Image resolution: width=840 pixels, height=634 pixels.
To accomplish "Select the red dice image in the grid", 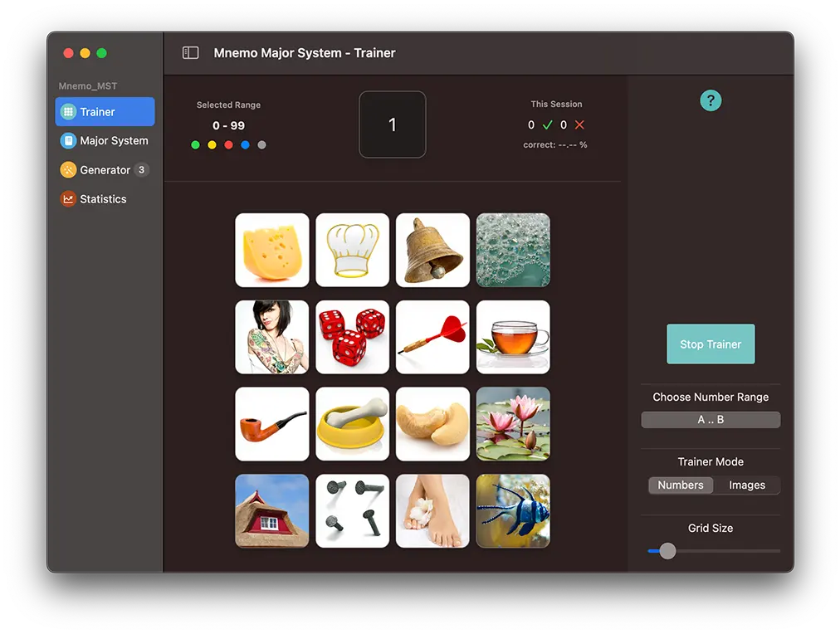I will click(x=352, y=337).
